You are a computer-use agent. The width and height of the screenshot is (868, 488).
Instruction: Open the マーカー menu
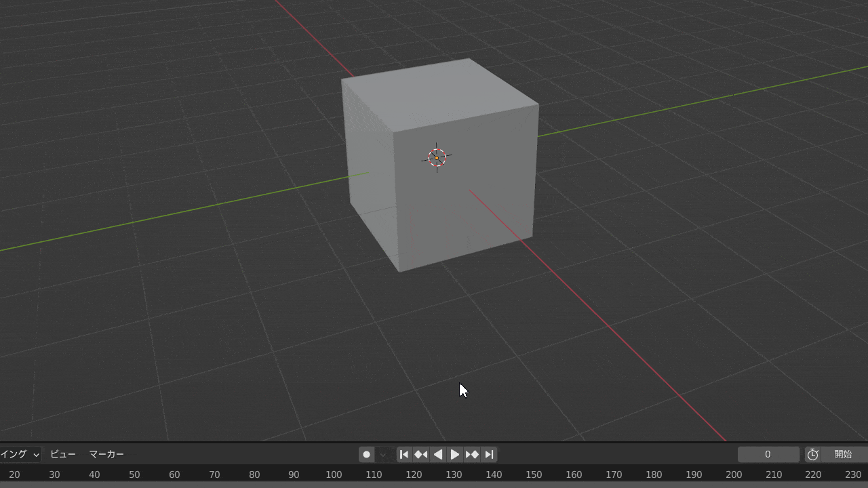106,454
